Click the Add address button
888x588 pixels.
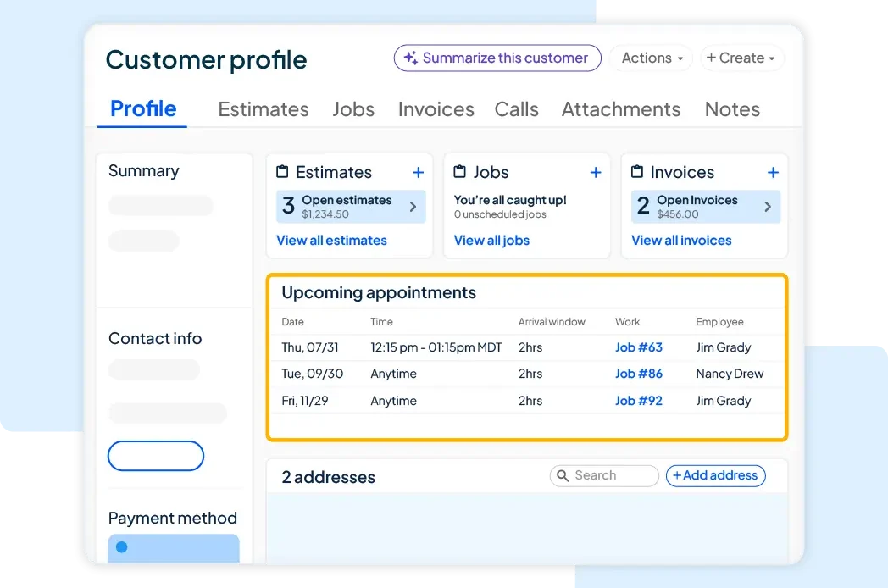[x=715, y=475]
